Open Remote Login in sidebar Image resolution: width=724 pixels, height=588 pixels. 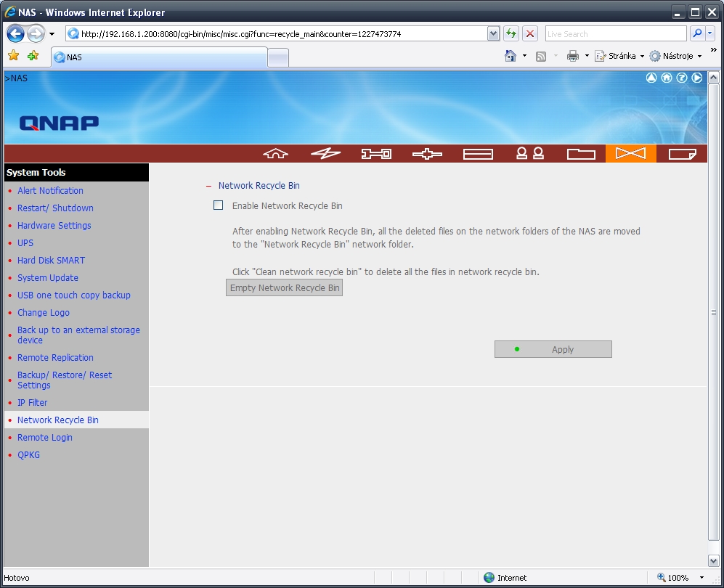(x=45, y=438)
